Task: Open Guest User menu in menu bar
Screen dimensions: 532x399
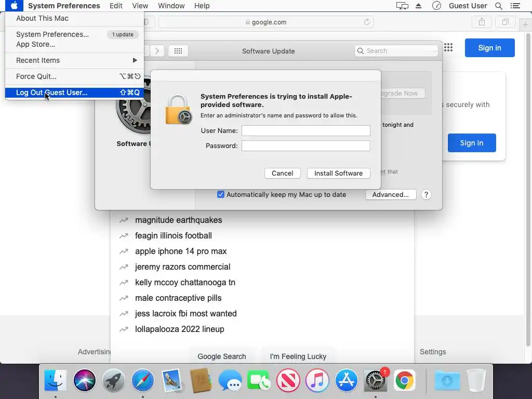Action: point(468,6)
